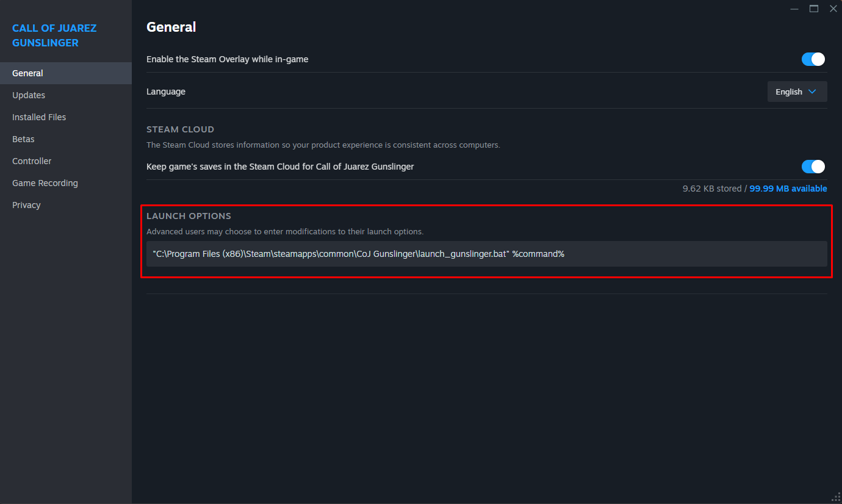Disable the Steam Overlay while in-game toggle
Viewport: 842px width, 504px height.
tap(813, 59)
